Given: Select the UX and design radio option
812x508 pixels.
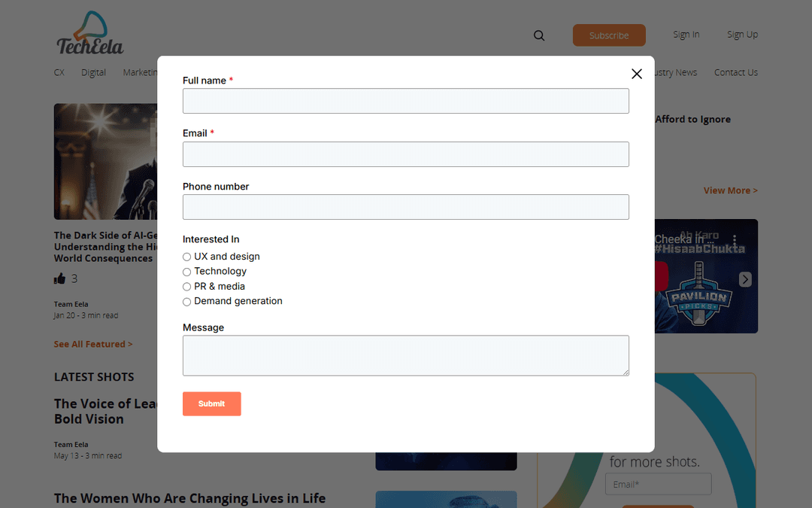Looking at the screenshot, I should coord(186,257).
